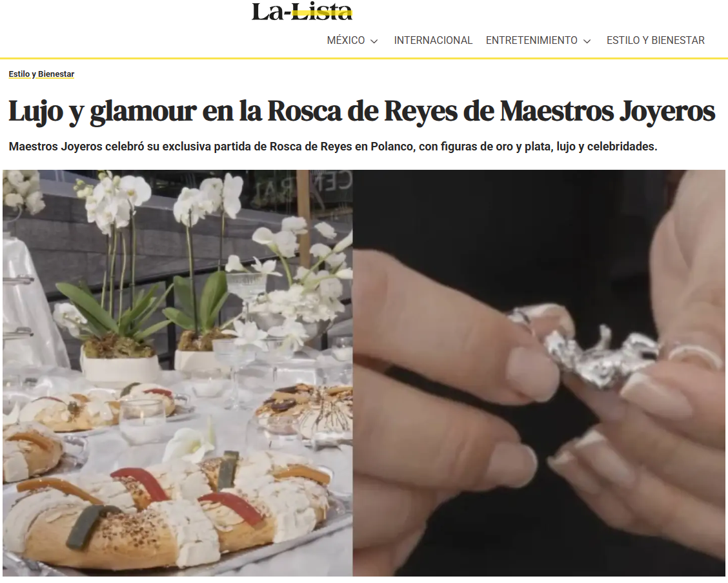The width and height of the screenshot is (728, 583).
Task: Click the chocolate-drizzled rosca in the photo
Action: click(x=307, y=409)
